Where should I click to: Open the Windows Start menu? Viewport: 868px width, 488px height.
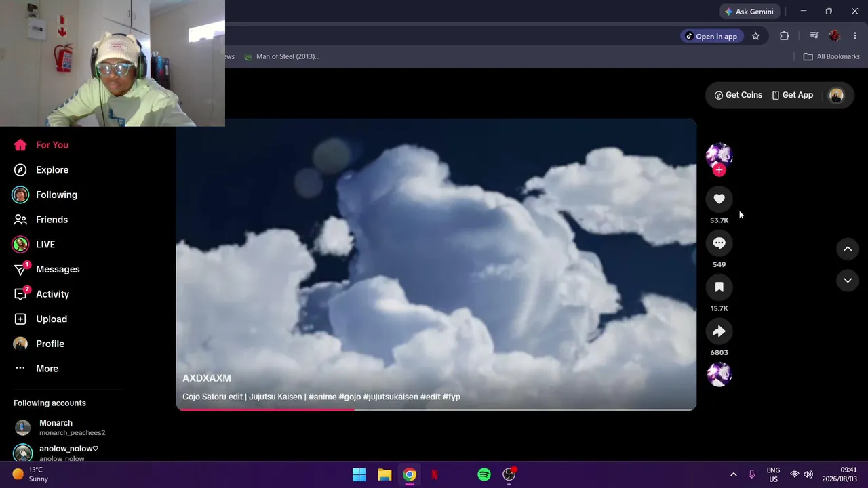(x=359, y=475)
